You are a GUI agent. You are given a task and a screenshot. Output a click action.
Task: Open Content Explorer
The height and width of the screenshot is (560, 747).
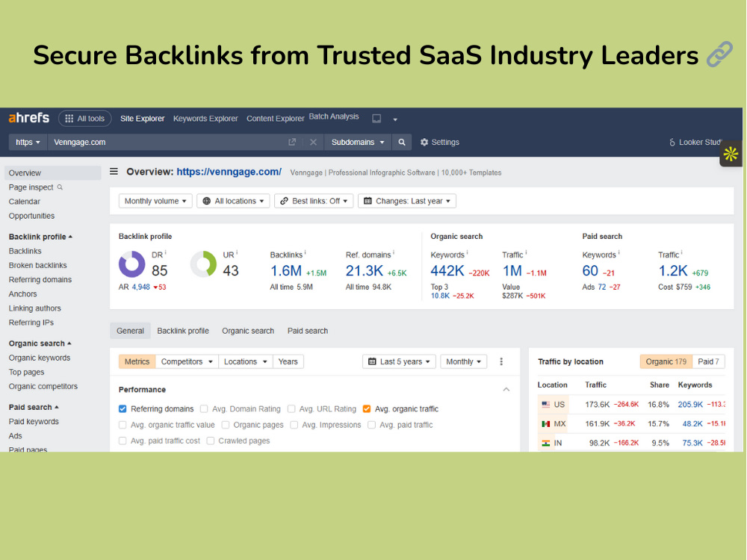pyautogui.click(x=275, y=119)
